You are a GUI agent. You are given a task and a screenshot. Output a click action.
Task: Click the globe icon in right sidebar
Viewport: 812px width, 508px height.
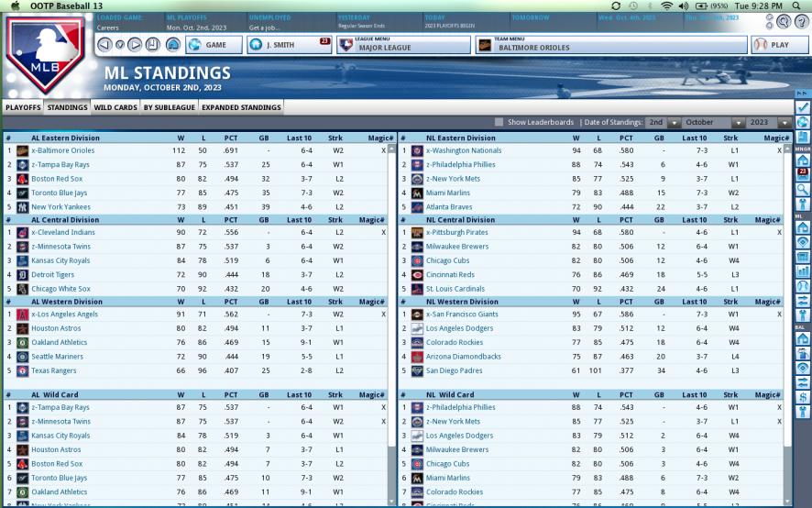(803, 122)
